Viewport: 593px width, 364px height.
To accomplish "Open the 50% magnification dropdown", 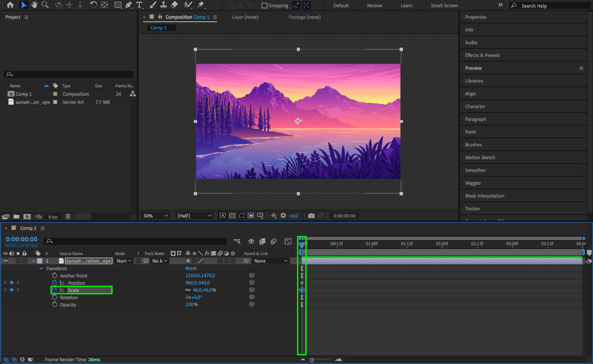I will tap(155, 216).
